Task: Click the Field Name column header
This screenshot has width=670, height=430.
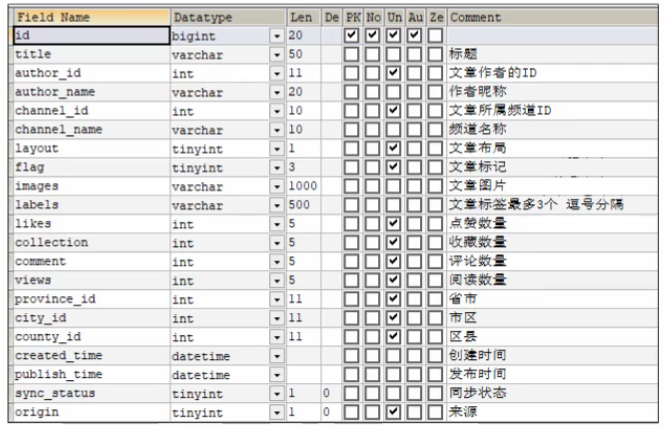Action: 92,17
